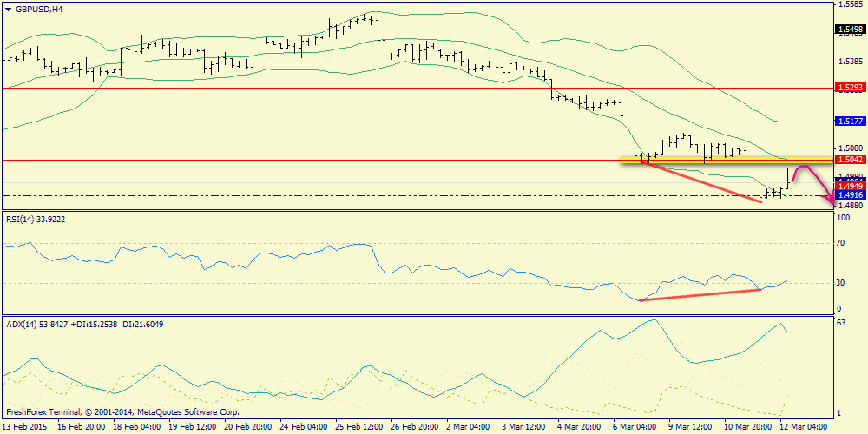868x434 pixels.
Task: Click the 13 Feb 2015 date label
Action: click(x=23, y=427)
